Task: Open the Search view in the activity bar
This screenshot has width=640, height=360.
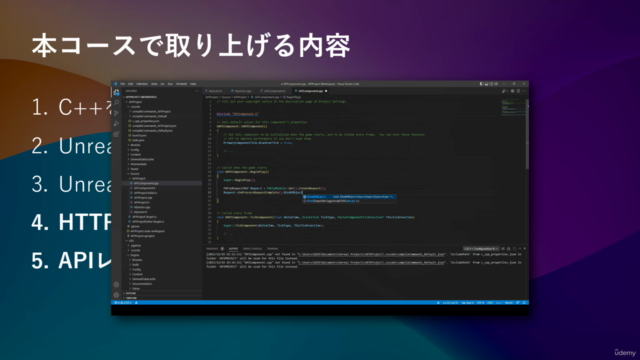Action: [x=116, y=102]
